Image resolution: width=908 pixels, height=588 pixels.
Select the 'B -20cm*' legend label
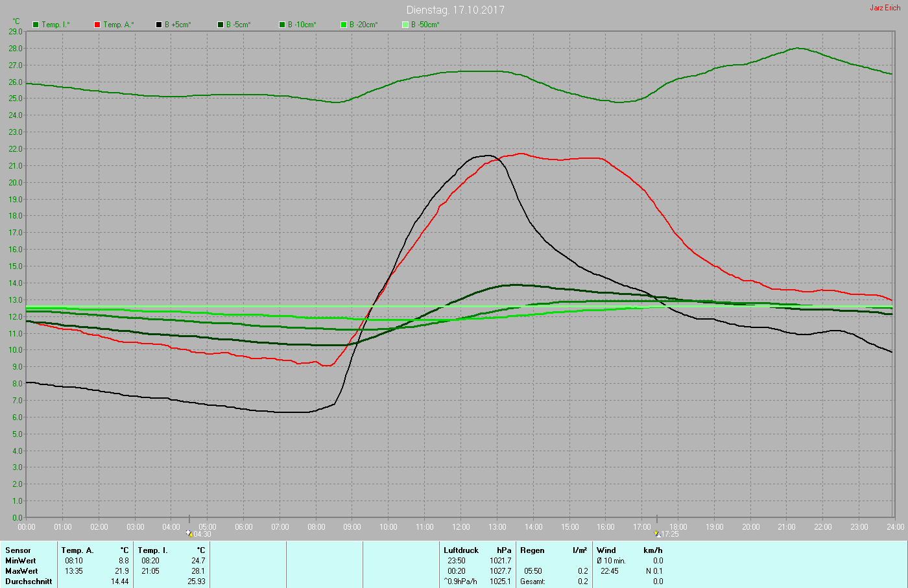tap(364, 25)
